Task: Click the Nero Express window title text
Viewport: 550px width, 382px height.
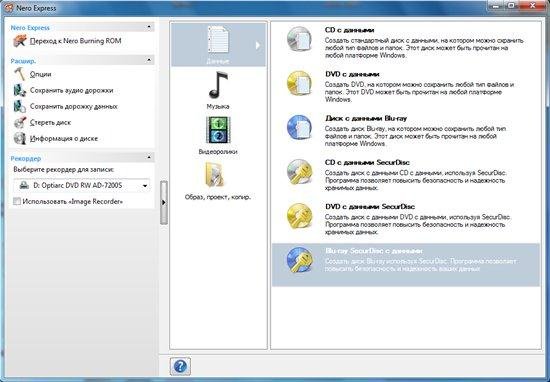Action: (36, 8)
